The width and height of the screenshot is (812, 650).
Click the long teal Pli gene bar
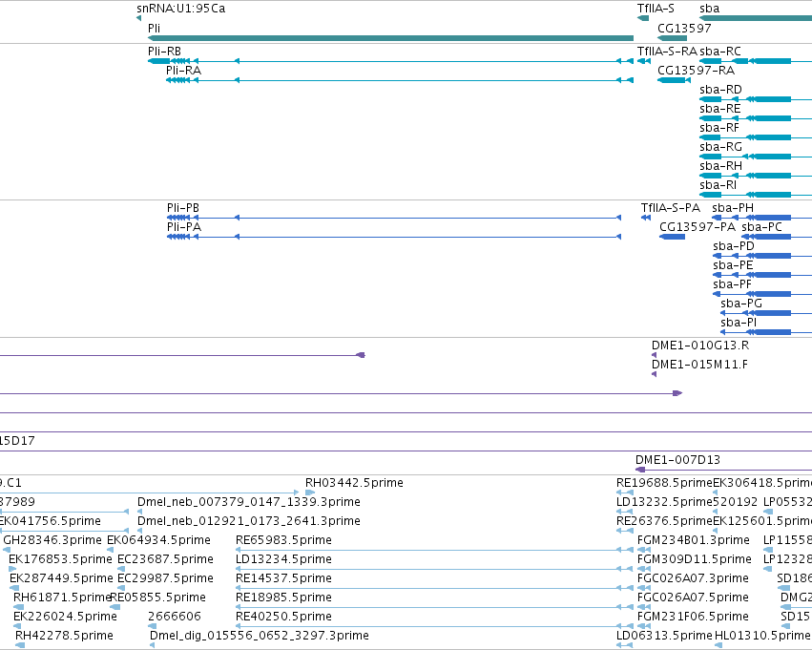[x=390, y=38]
